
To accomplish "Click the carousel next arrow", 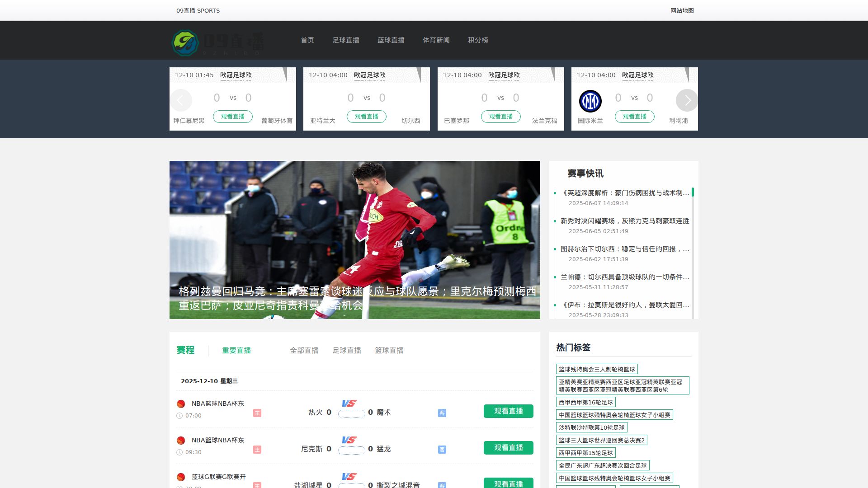I will (687, 100).
